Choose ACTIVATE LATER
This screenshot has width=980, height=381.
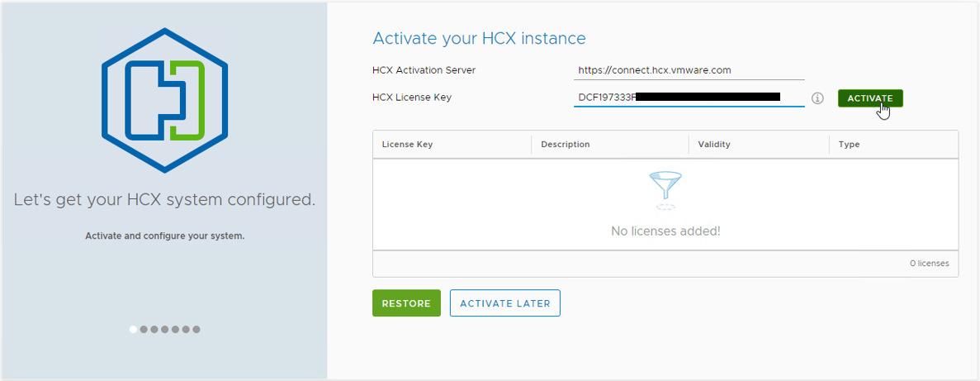505,303
